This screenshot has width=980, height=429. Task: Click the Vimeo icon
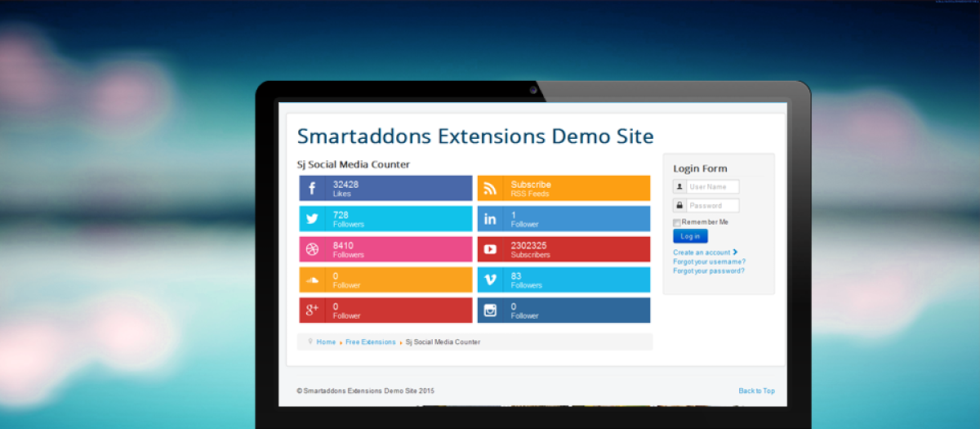(490, 280)
